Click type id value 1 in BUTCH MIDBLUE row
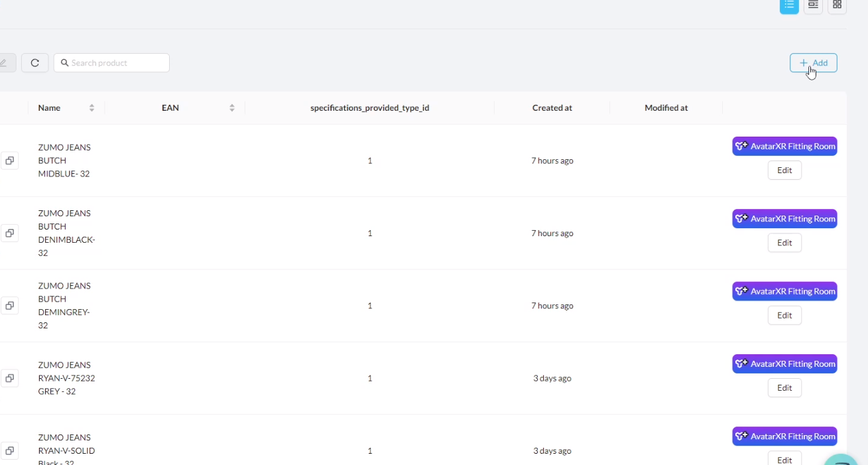 [370, 161]
